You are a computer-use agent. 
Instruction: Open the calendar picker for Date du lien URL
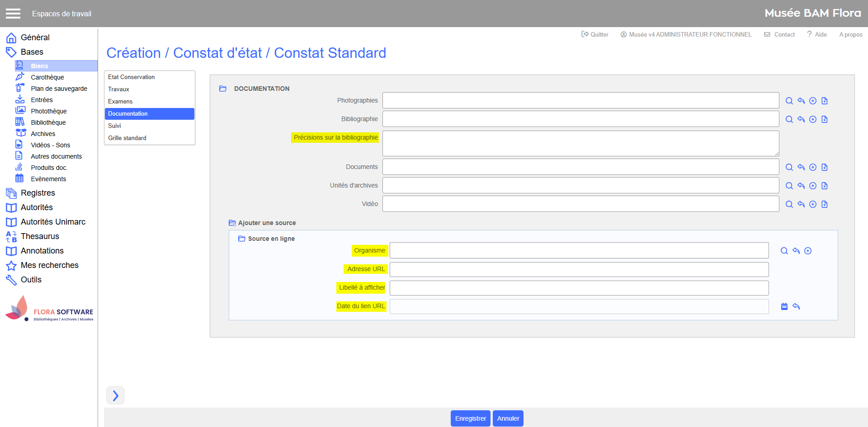point(784,306)
